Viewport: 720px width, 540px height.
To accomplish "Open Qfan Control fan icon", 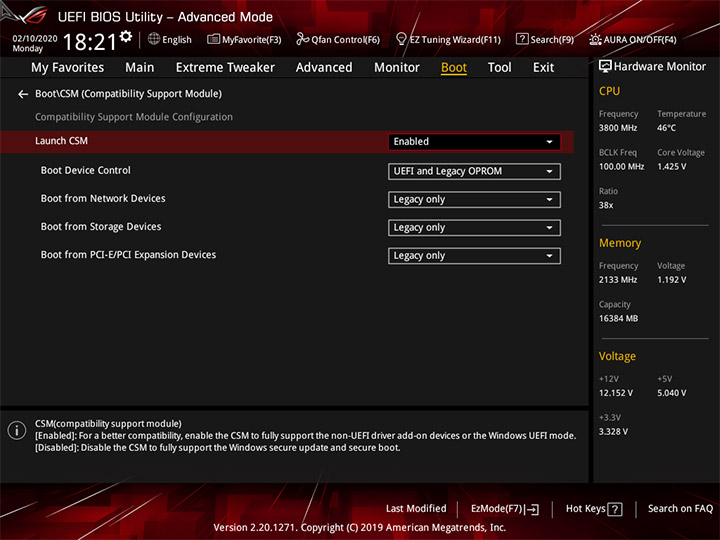I will click(x=302, y=39).
